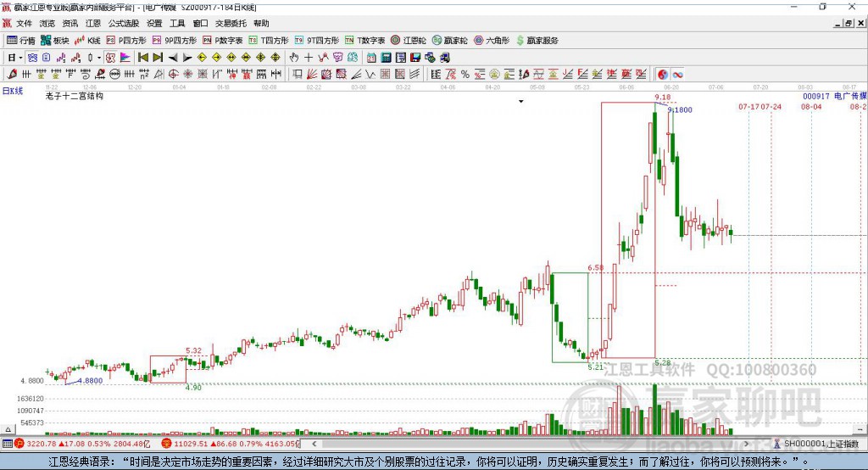
Task: Open the 帮助 menu
Action: coord(261,23)
